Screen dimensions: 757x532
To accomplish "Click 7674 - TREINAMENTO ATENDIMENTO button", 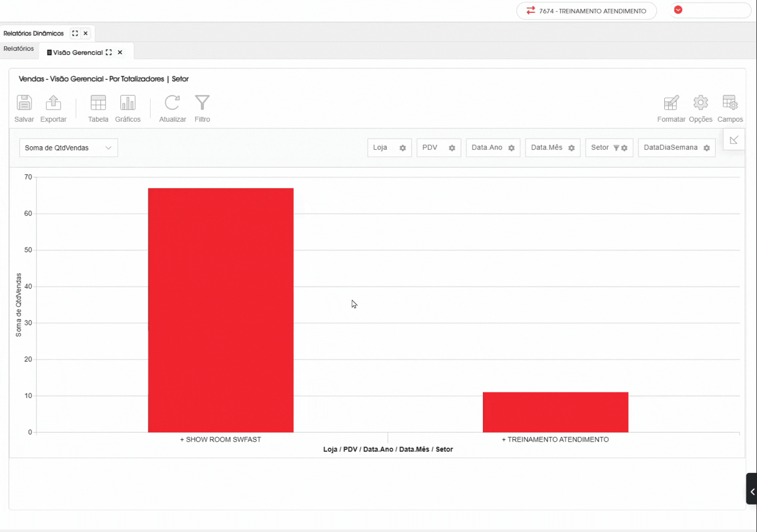I will (x=586, y=11).
